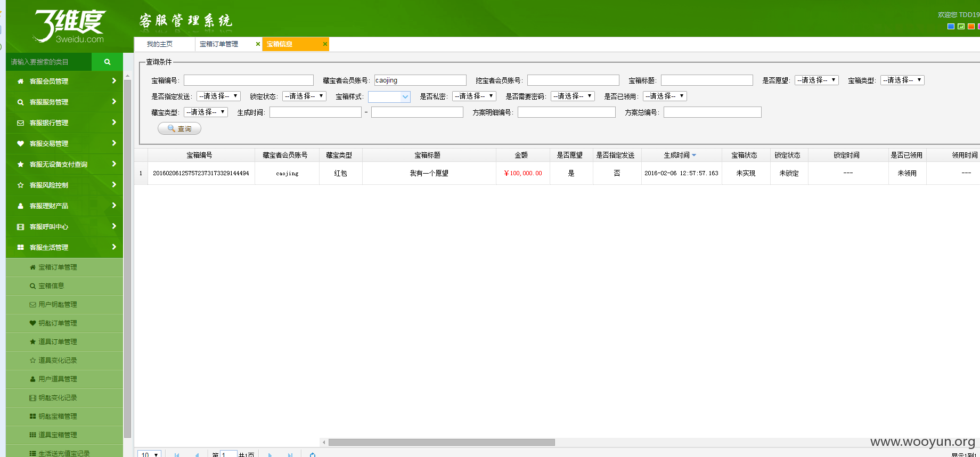The image size is (980, 457).
Task: Open the 是否愿望 dropdown
Action: [x=816, y=80]
